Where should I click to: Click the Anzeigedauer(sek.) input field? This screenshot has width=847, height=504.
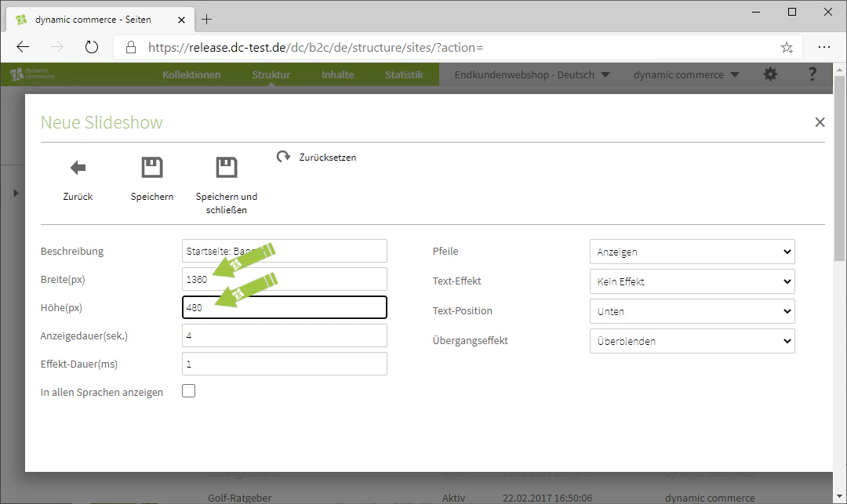[x=285, y=335]
